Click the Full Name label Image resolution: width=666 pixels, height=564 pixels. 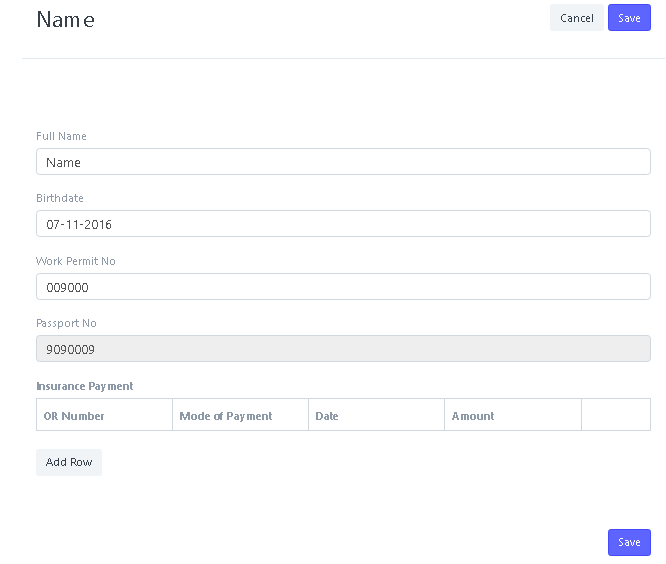[x=61, y=136]
